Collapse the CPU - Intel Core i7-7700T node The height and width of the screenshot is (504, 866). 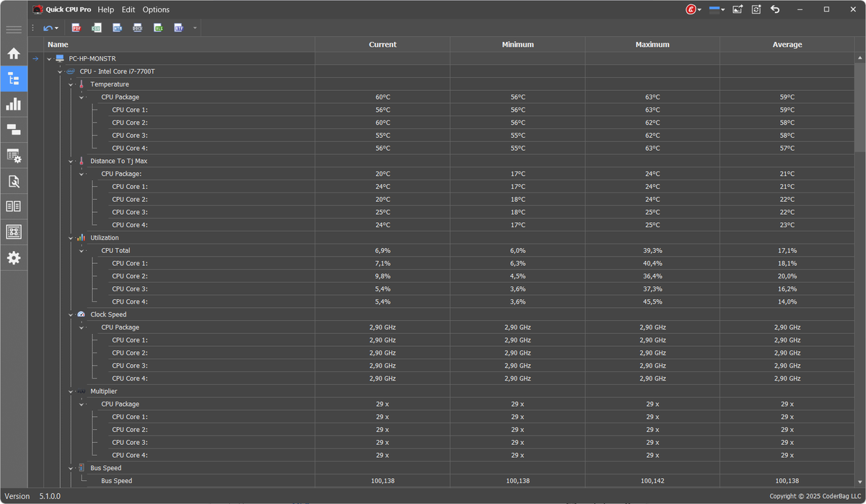pyautogui.click(x=60, y=72)
